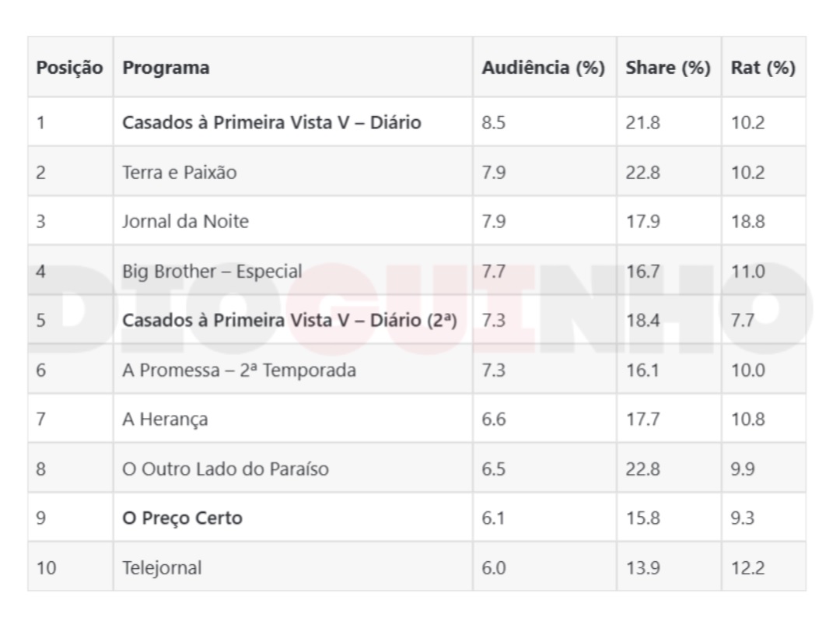840x618 pixels.
Task: Click O Outro Lado do Paraíso cell
Action: click(x=293, y=469)
